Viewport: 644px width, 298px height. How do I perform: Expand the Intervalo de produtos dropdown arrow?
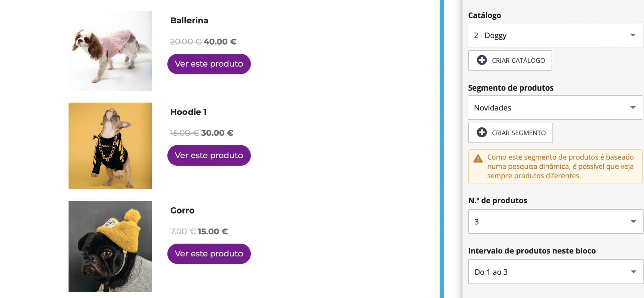click(633, 272)
